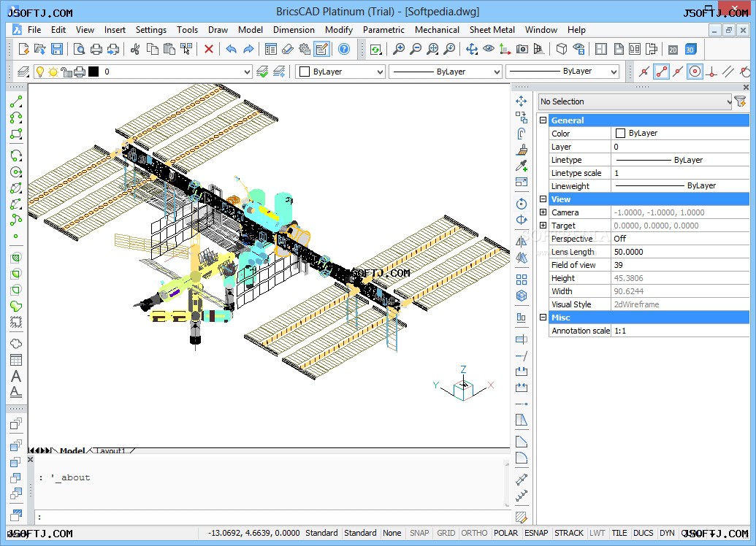
Task: Toggle SNAP in status bar
Action: pos(419,533)
